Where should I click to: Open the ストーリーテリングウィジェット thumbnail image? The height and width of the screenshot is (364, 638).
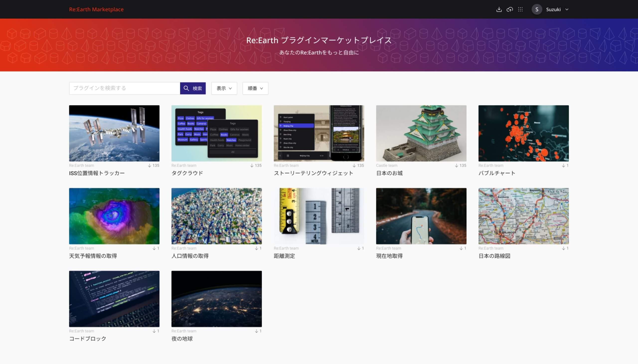319,133
